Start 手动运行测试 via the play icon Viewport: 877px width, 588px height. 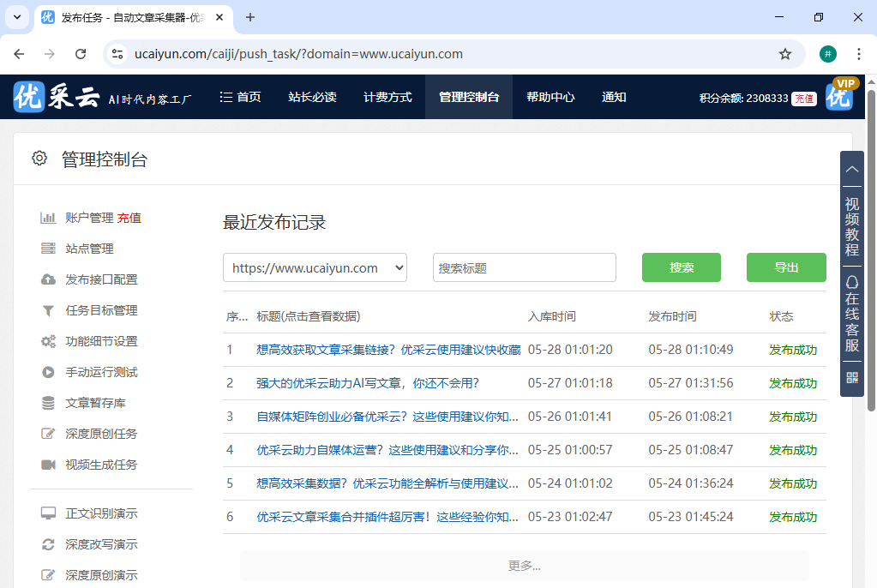50,371
